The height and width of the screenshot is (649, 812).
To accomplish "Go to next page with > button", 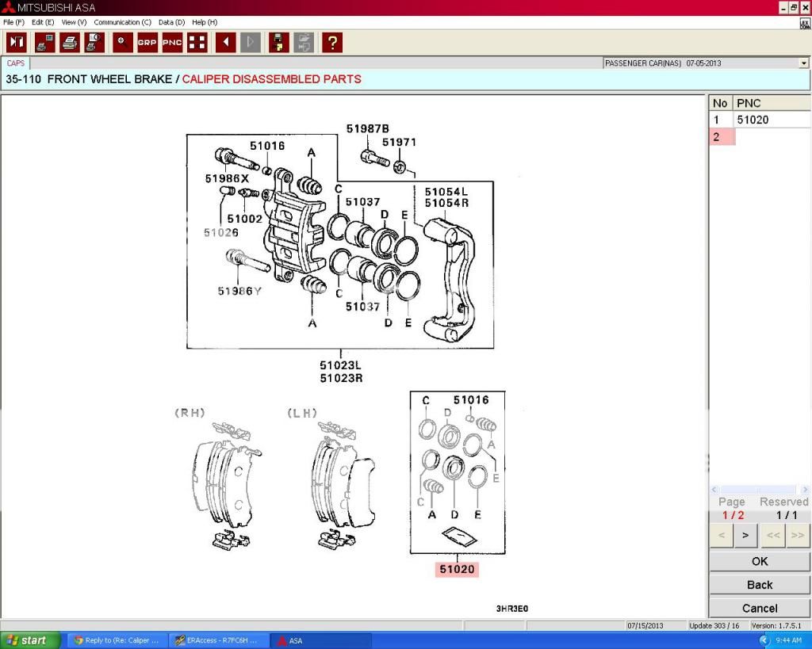I will pos(745,536).
